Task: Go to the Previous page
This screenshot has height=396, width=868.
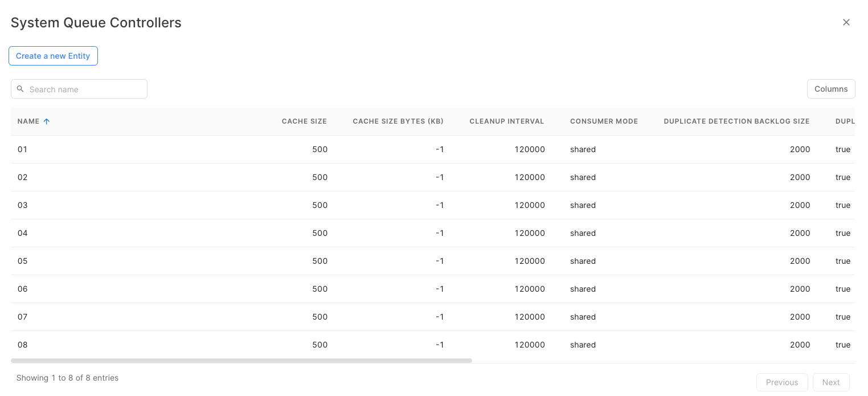Action: (x=781, y=382)
